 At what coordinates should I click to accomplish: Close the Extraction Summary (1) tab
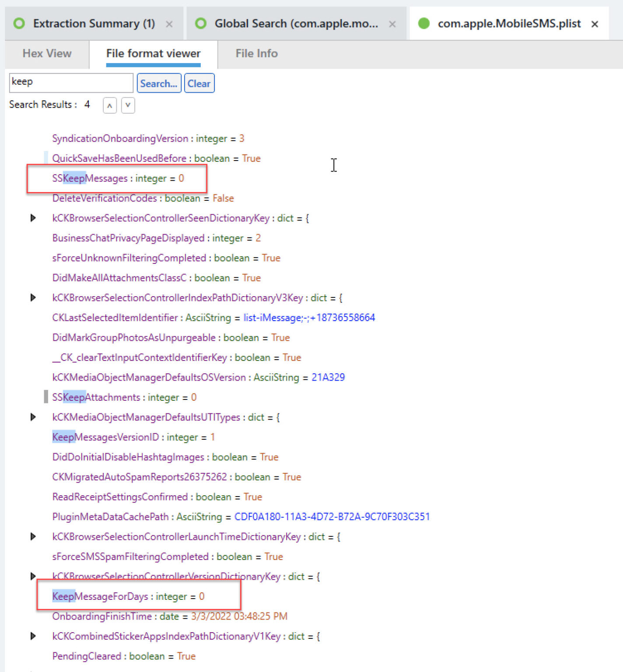click(x=169, y=24)
